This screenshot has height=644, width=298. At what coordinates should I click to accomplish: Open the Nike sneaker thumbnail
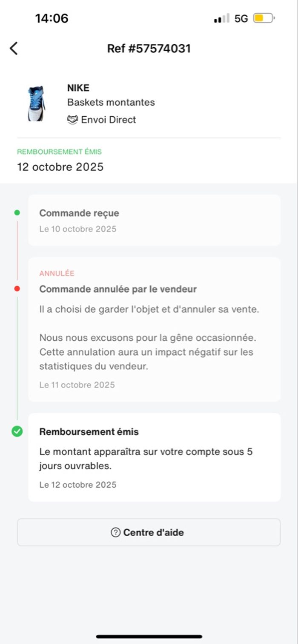(x=36, y=103)
